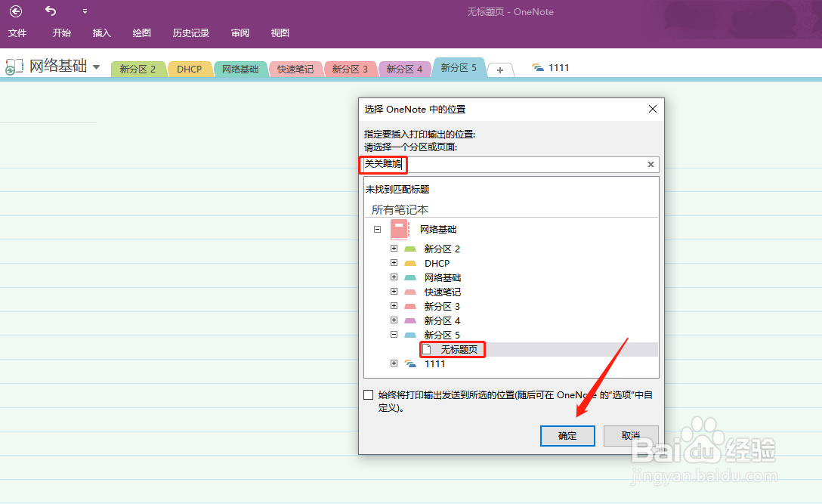
Task: Select 新分区 5 in the tree list
Action: 442,335
